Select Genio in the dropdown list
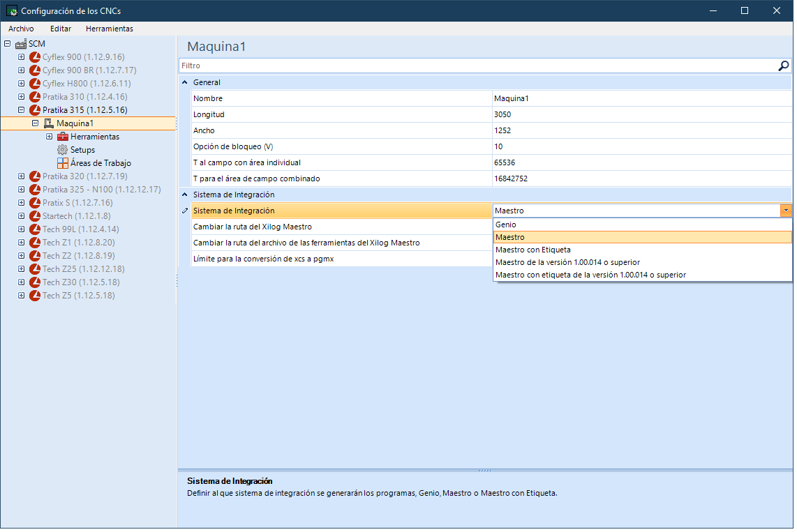797x532 pixels. pyautogui.click(x=643, y=225)
